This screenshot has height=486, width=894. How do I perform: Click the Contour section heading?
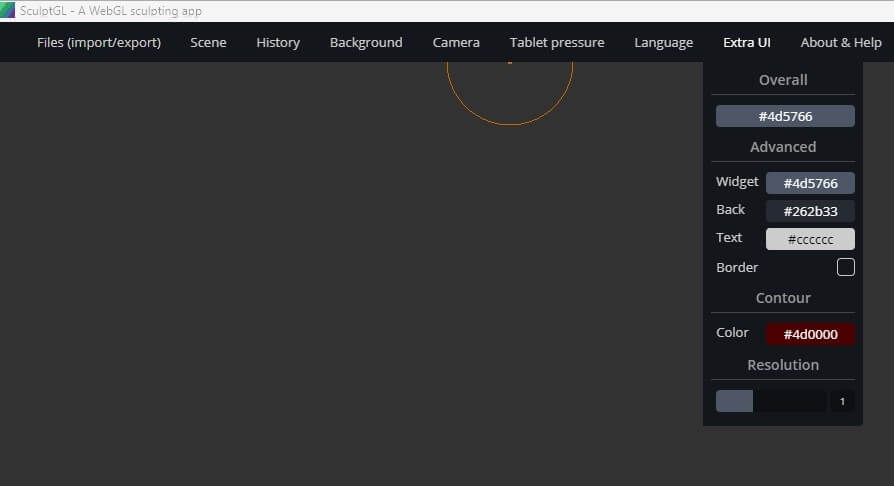[x=783, y=298]
